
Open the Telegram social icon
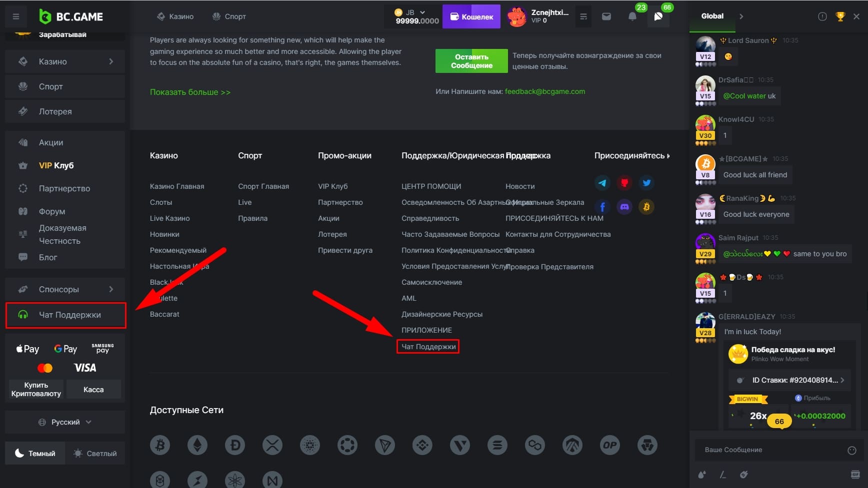point(602,183)
